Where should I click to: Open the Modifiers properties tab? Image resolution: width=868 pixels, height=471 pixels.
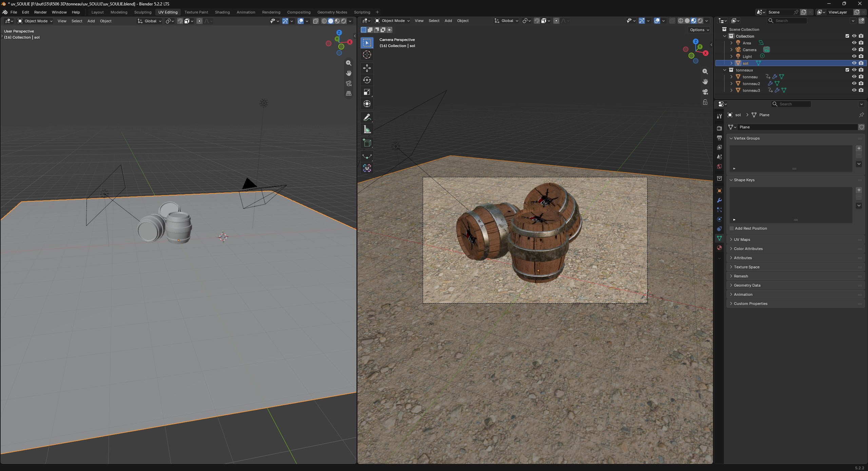click(719, 200)
